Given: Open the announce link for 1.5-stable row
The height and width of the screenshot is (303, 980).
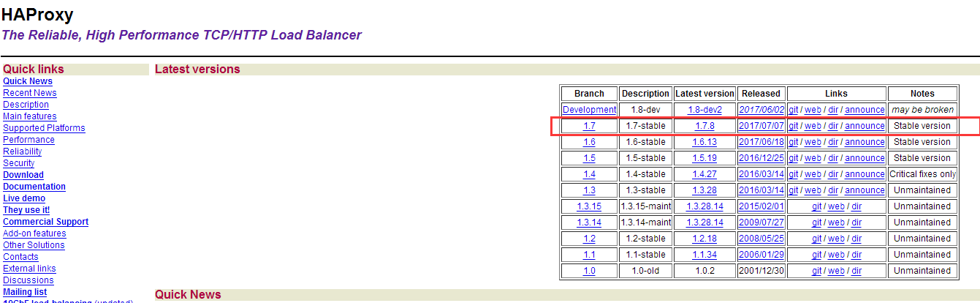Looking at the screenshot, I should pos(865,158).
